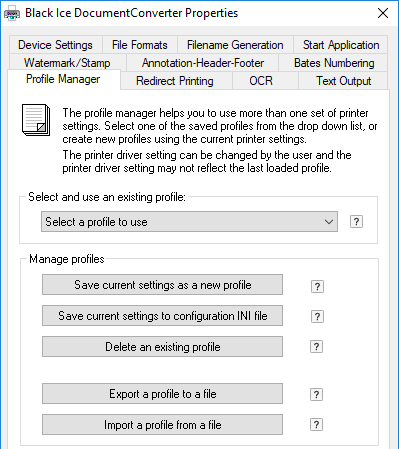
Task: Click the 'Manage profiles' group label
Action: pos(67,259)
